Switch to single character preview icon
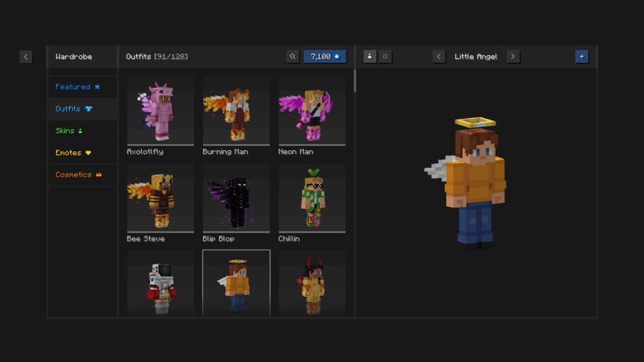The image size is (644, 362). tap(370, 57)
